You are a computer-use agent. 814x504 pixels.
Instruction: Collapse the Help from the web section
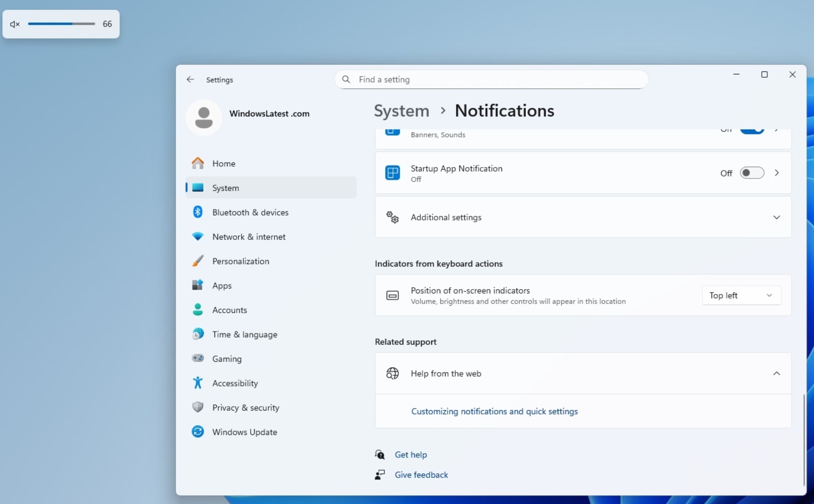pyautogui.click(x=777, y=373)
